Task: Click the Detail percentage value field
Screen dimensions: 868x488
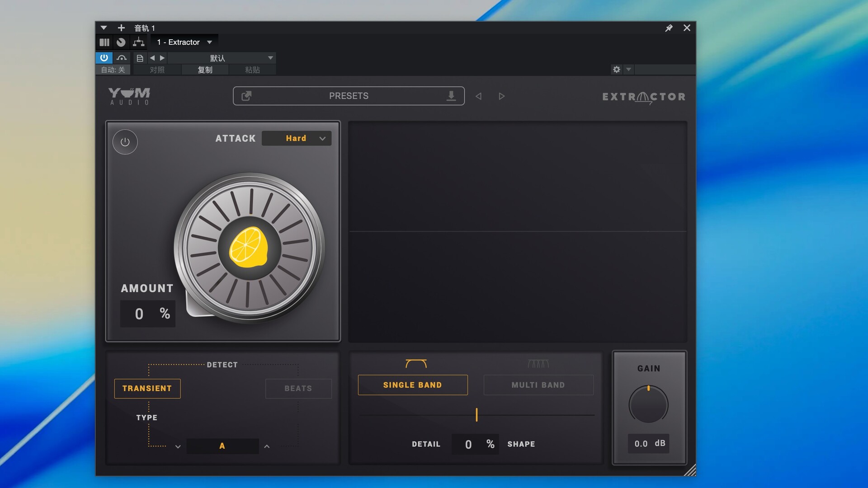Action: click(x=475, y=444)
